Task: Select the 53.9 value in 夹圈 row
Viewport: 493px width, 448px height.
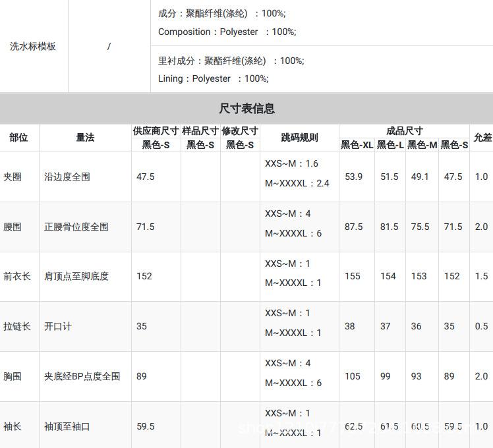Action: point(354,177)
